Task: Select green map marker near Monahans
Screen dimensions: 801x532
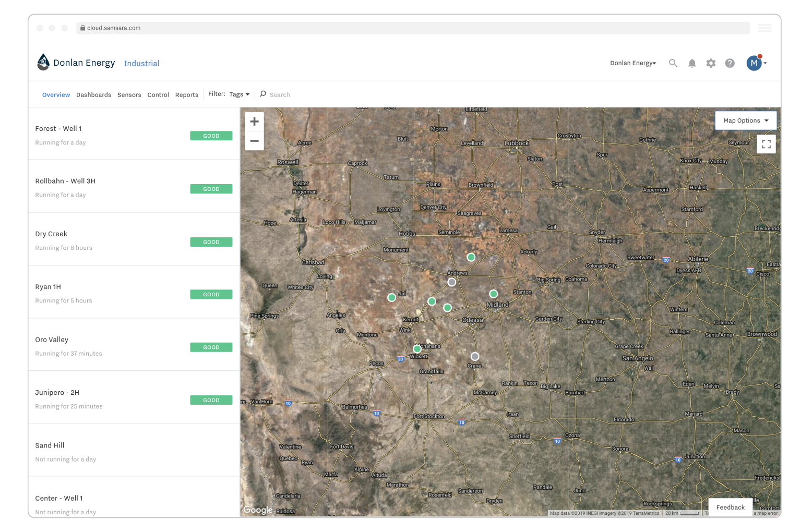Action: click(x=417, y=349)
